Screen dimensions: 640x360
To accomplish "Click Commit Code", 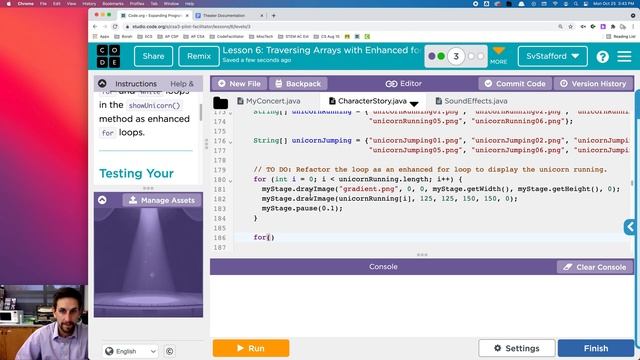I will (515, 84).
